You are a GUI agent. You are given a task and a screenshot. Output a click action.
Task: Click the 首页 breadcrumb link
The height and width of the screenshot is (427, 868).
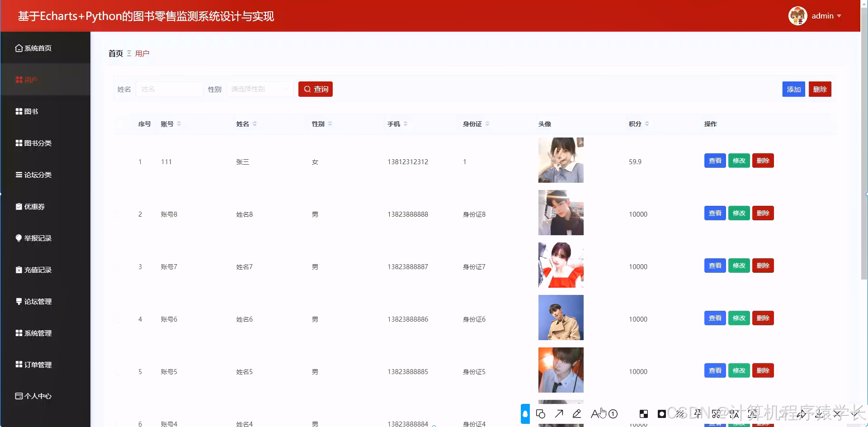pyautogui.click(x=116, y=53)
